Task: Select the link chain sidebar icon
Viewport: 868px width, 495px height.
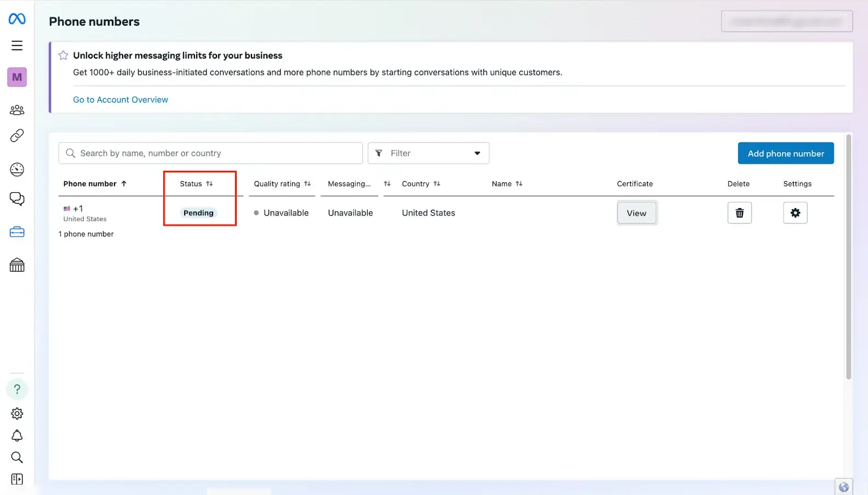Action: click(17, 136)
